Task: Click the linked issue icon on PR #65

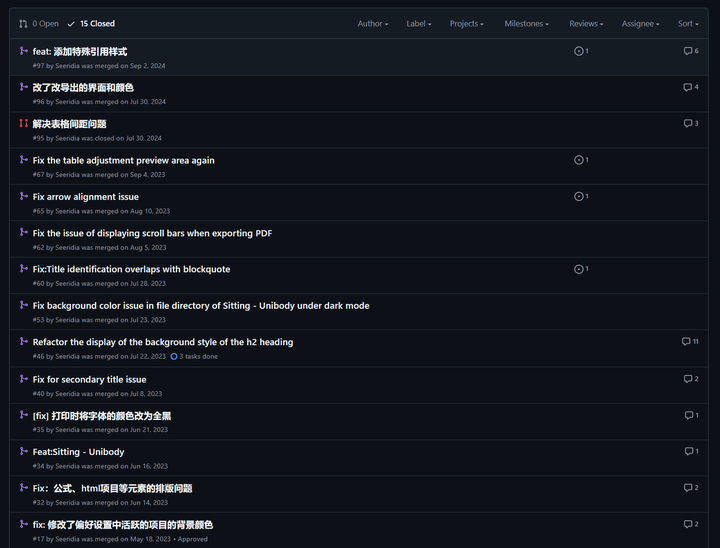Action: point(581,196)
